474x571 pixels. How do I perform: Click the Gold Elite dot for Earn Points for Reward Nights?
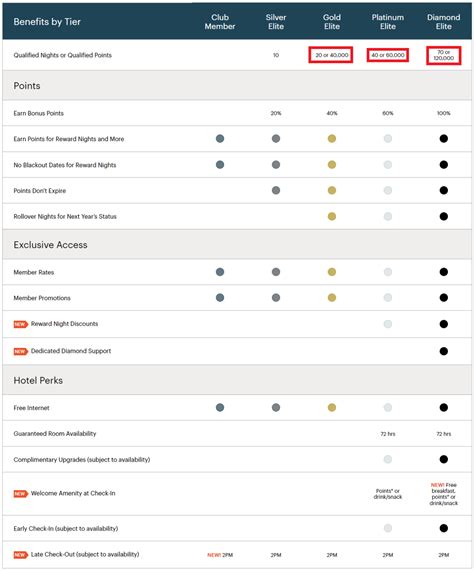tap(332, 139)
